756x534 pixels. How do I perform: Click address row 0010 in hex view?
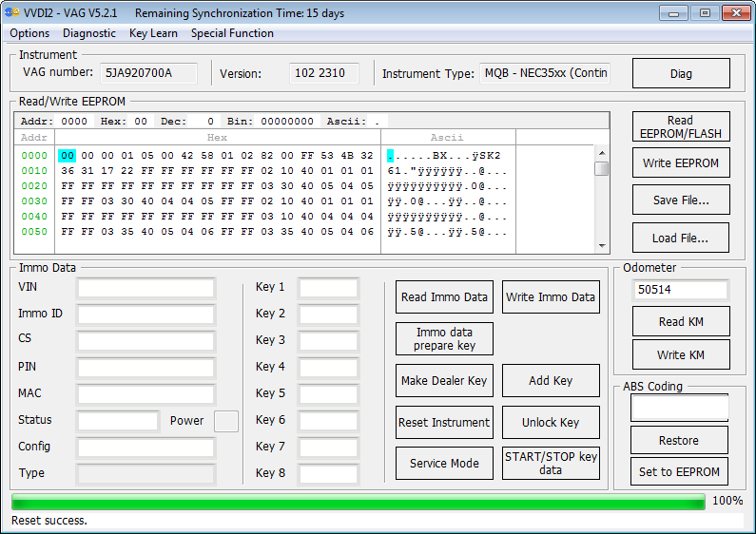tap(34, 171)
